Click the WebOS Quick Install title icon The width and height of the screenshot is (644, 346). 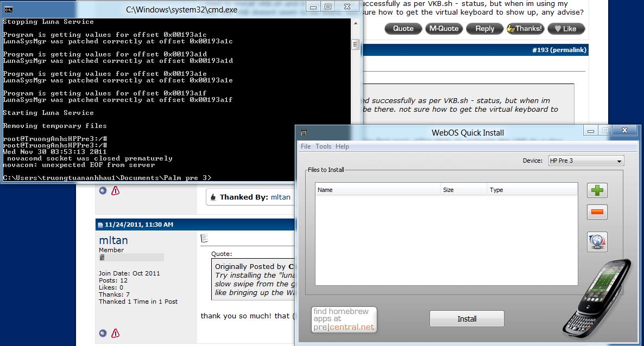coord(304,132)
